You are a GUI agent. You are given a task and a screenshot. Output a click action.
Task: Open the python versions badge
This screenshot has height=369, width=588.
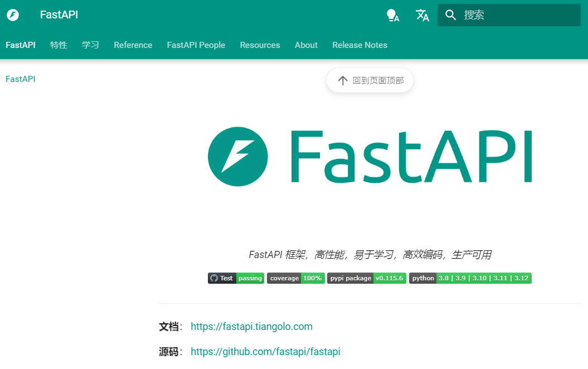(x=470, y=278)
